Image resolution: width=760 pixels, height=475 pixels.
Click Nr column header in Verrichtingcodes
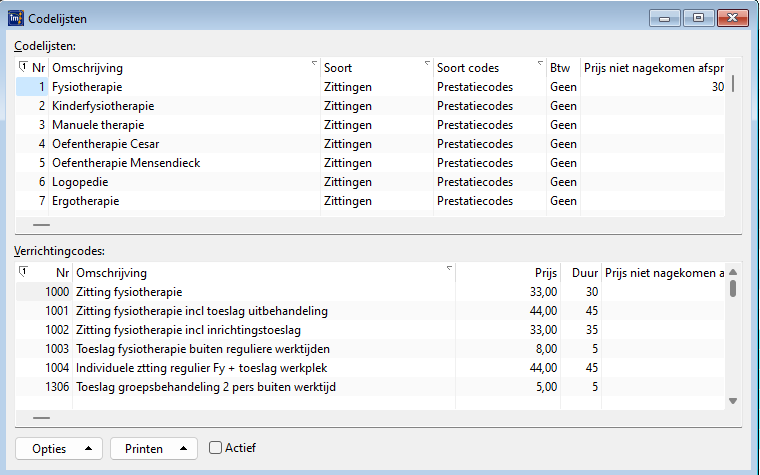coord(63,273)
